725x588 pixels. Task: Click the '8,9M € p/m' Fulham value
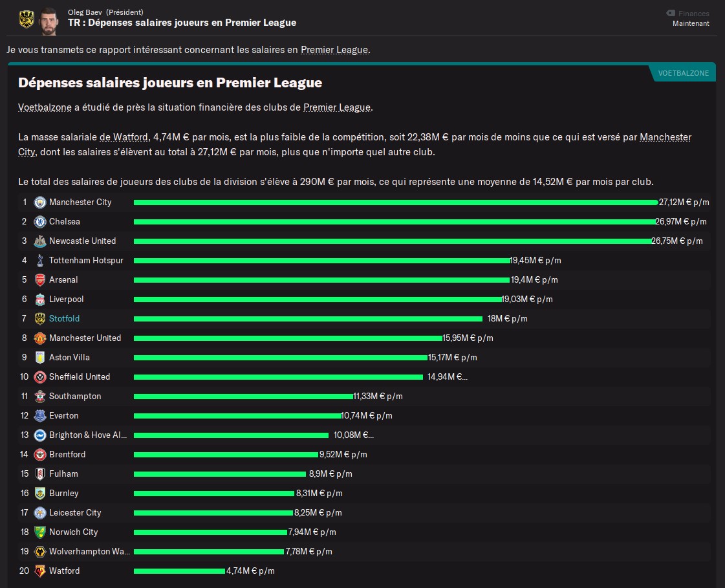coord(330,474)
